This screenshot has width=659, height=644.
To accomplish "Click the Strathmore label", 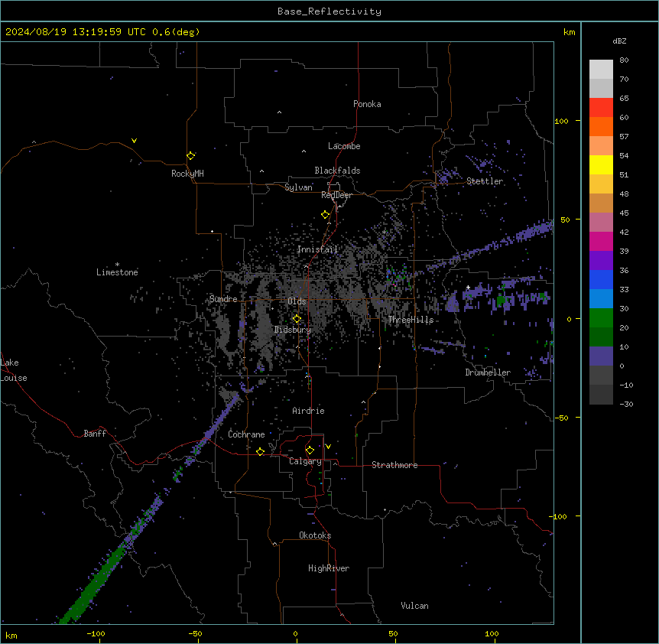I will coord(394,465).
